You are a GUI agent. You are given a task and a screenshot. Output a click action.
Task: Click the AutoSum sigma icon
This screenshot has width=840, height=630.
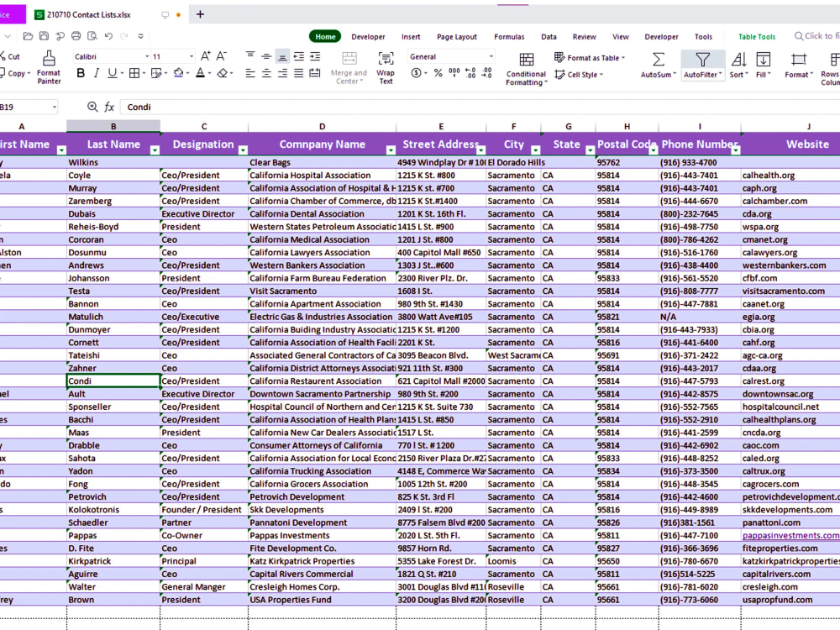click(659, 60)
